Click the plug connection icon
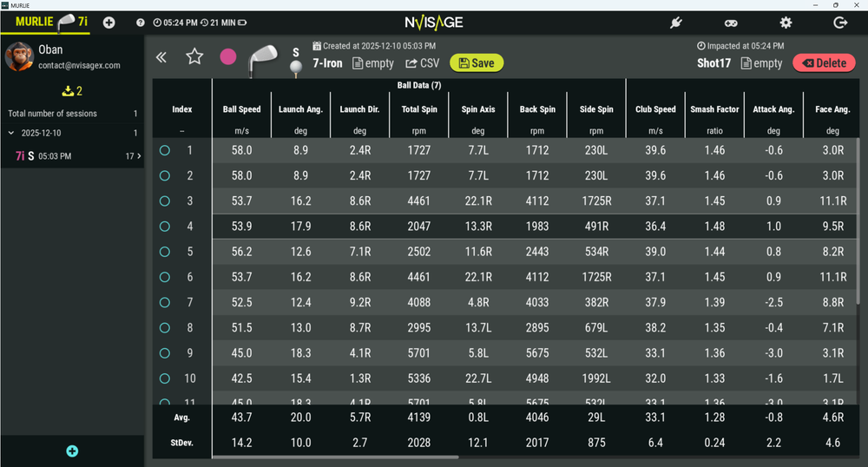This screenshot has height=467, width=868. (x=676, y=23)
